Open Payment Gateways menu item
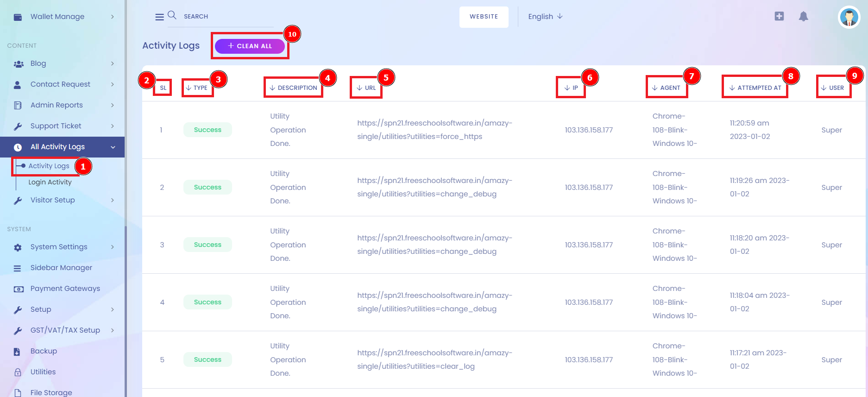This screenshot has height=397, width=868. pyautogui.click(x=65, y=289)
